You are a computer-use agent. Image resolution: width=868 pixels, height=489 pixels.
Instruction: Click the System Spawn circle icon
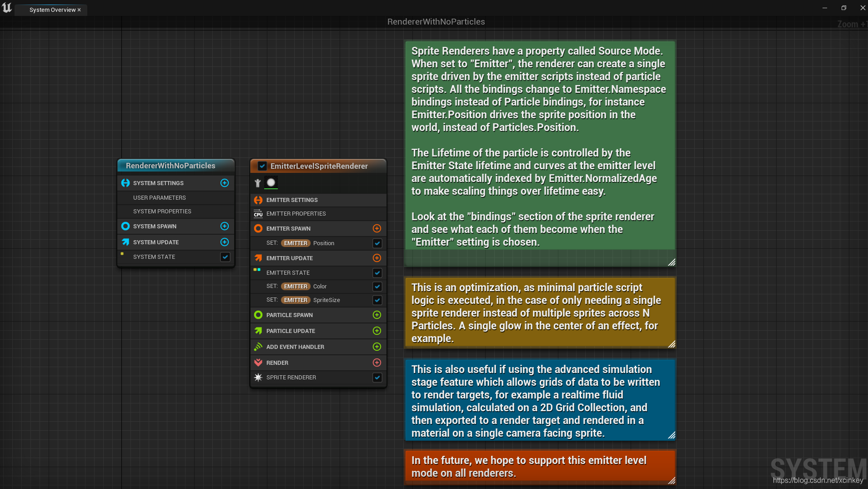point(125,226)
